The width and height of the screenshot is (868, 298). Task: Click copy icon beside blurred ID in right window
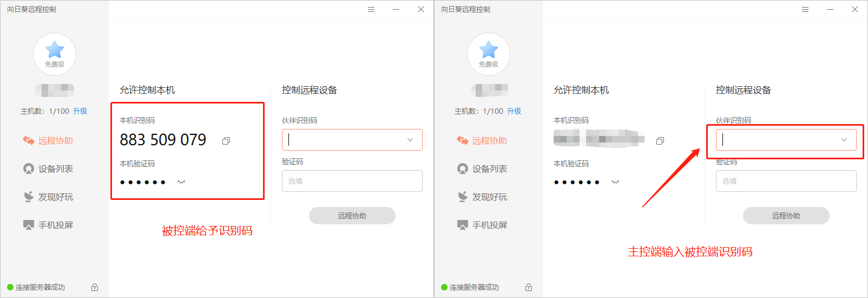pyautogui.click(x=660, y=141)
